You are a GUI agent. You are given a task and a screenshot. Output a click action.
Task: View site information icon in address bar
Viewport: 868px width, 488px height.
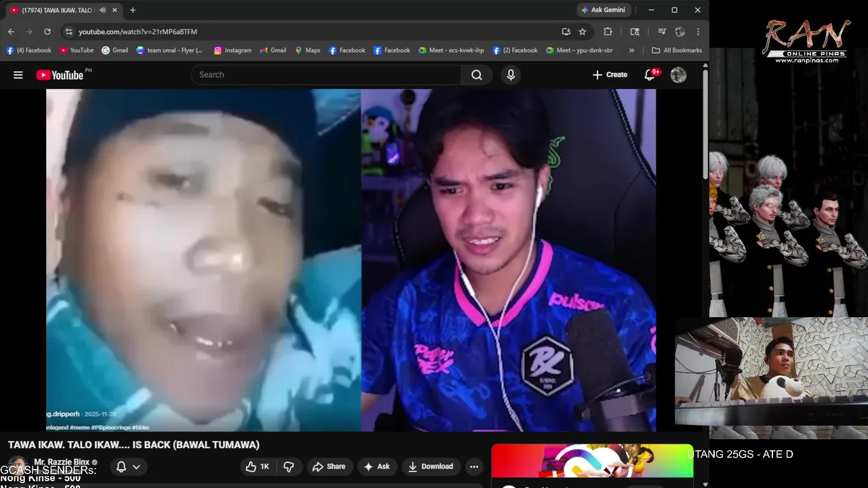68,31
